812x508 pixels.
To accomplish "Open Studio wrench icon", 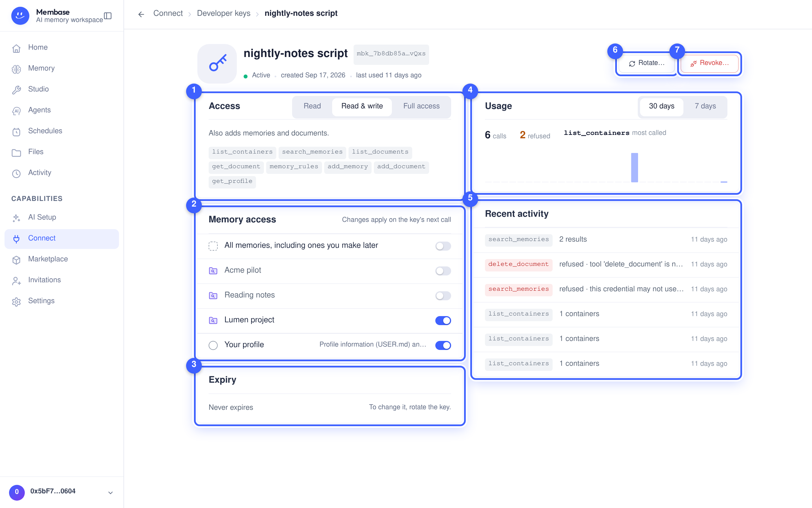I will coord(16,89).
